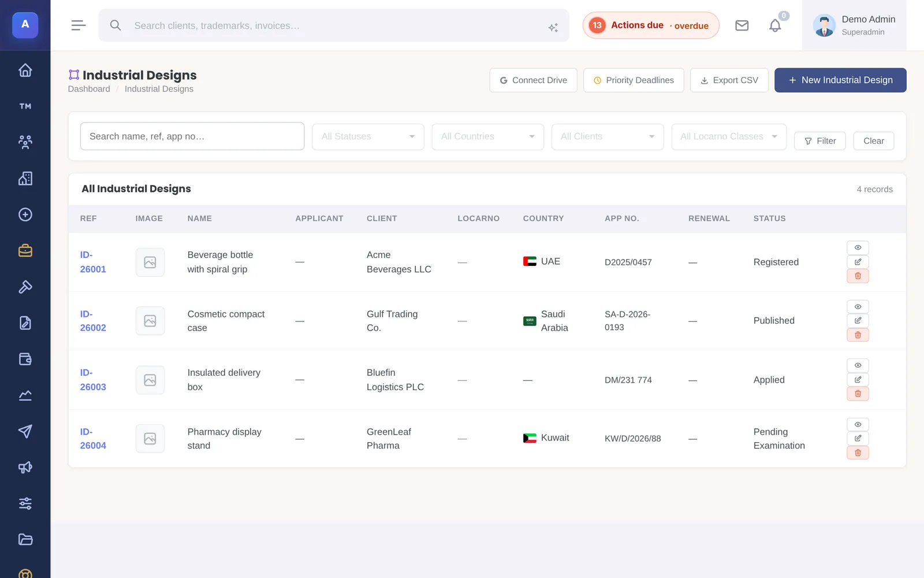Image resolution: width=924 pixels, height=578 pixels.
Task: Toggle the hamburger menu to collapse sidebar
Action: [x=79, y=25]
